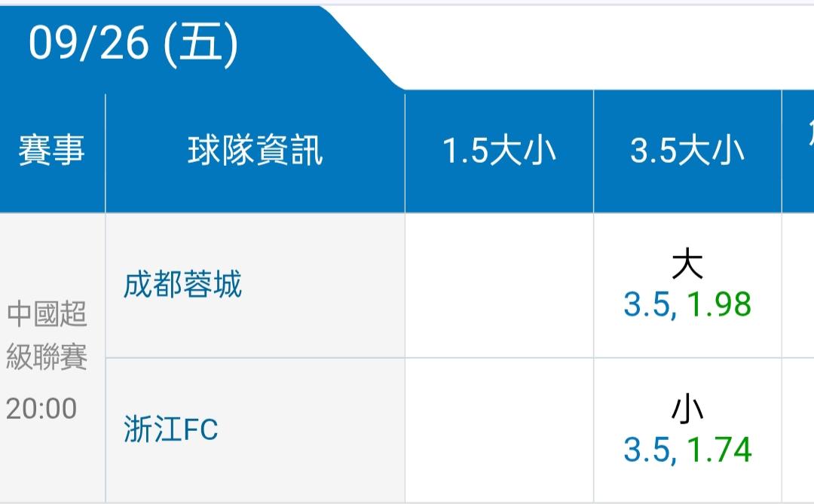The height and width of the screenshot is (504, 814).
Task: Click the 中國超級聯賽 league name
Action: coord(47,335)
